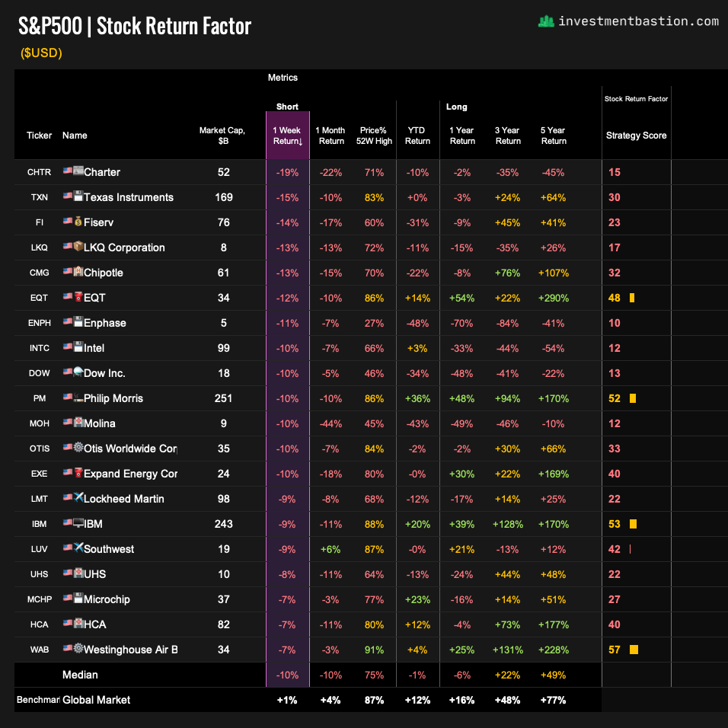The image size is (728, 728).
Task: Click the yellow score bar for Westinghouse Air
Action: tap(634, 650)
